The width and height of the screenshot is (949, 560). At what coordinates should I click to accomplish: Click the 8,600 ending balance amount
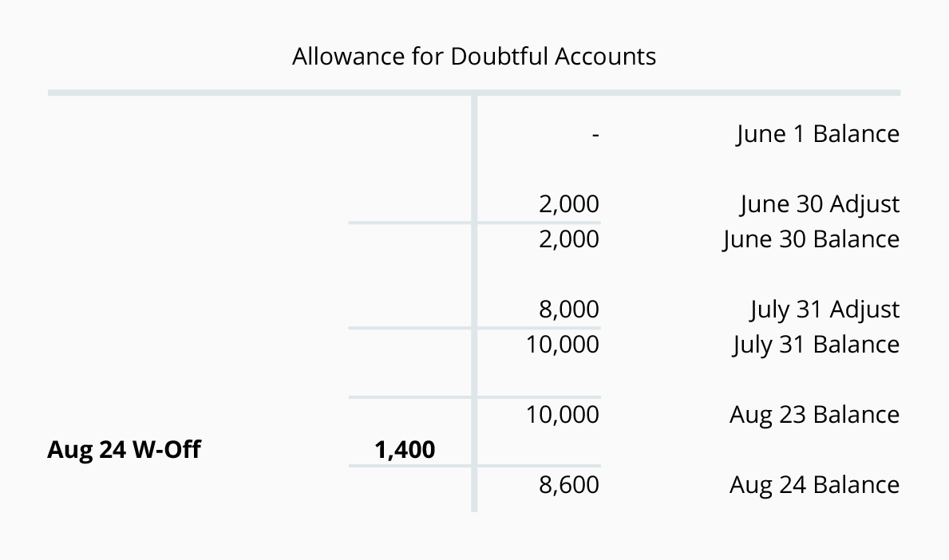click(569, 485)
